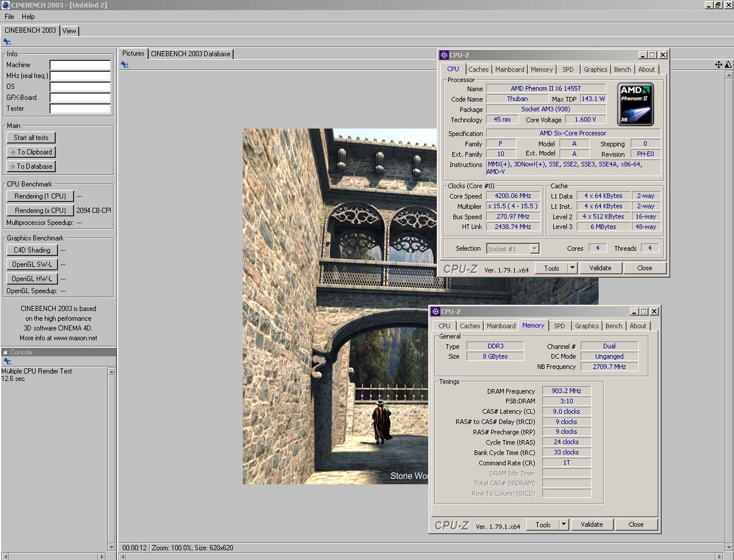Image resolution: width=734 pixels, height=560 pixels.
Task: Start the OpenGL SW-L test
Action: click(x=32, y=265)
